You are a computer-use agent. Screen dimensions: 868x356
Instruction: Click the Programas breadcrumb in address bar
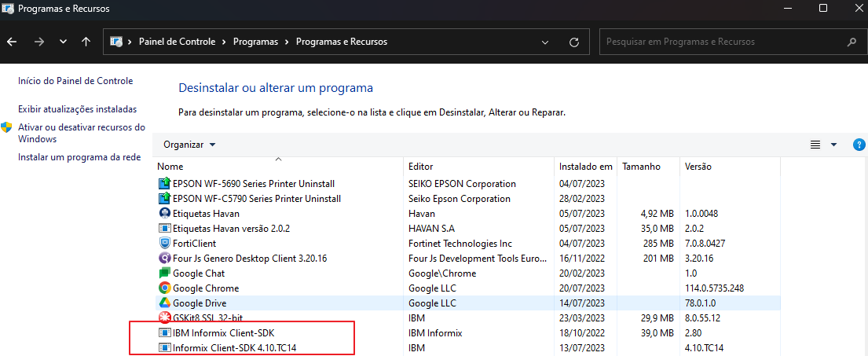[x=255, y=42]
